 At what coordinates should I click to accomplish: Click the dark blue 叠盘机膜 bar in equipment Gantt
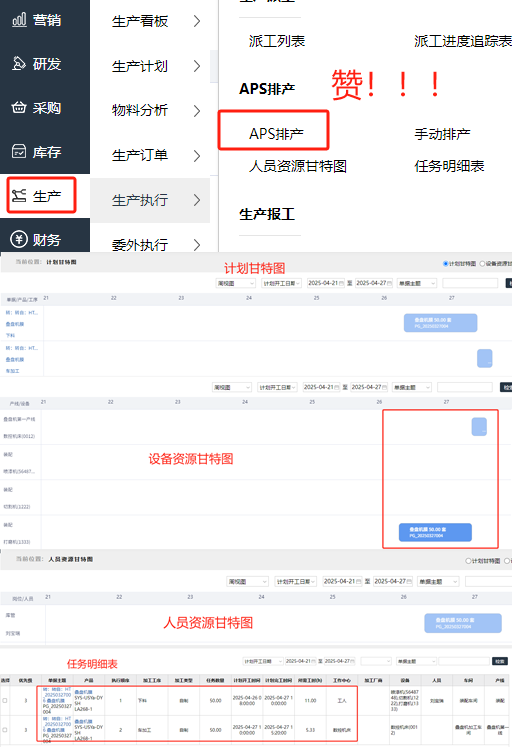pyautogui.click(x=435, y=532)
